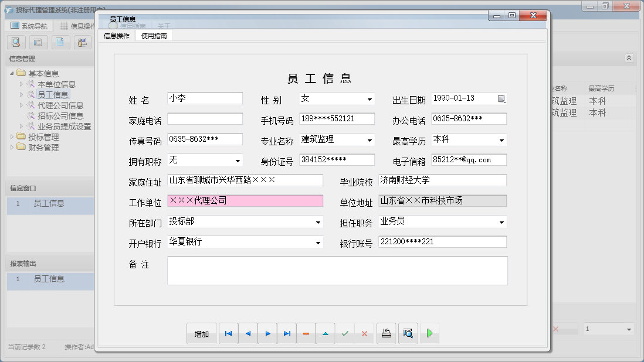Click the teal up-triangle edit record icon
The height and width of the screenshot is (362, 644).
click(x=326, y=334)
